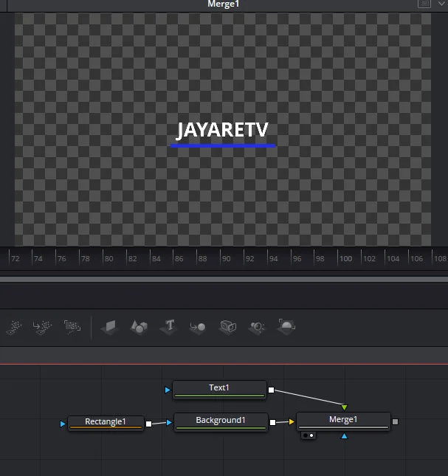Viewport: 448px width, 476px height.
Task: Click the JAYARETV text in the viewer
Action: click(222, 130)
